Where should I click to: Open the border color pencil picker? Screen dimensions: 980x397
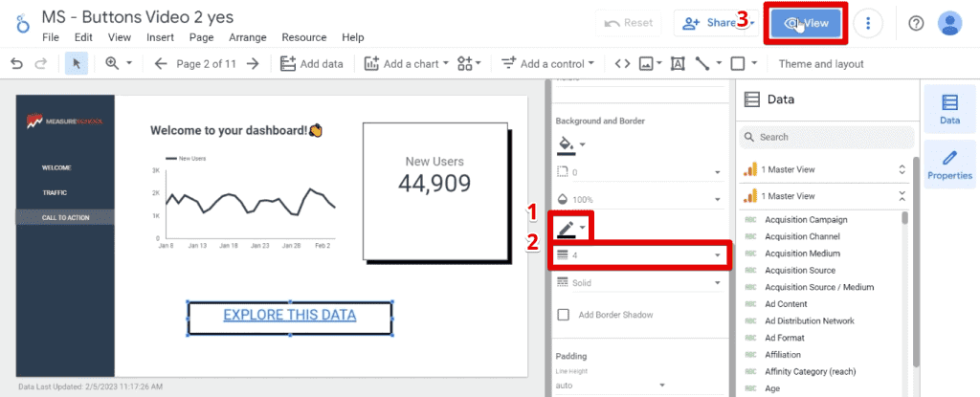570,228
